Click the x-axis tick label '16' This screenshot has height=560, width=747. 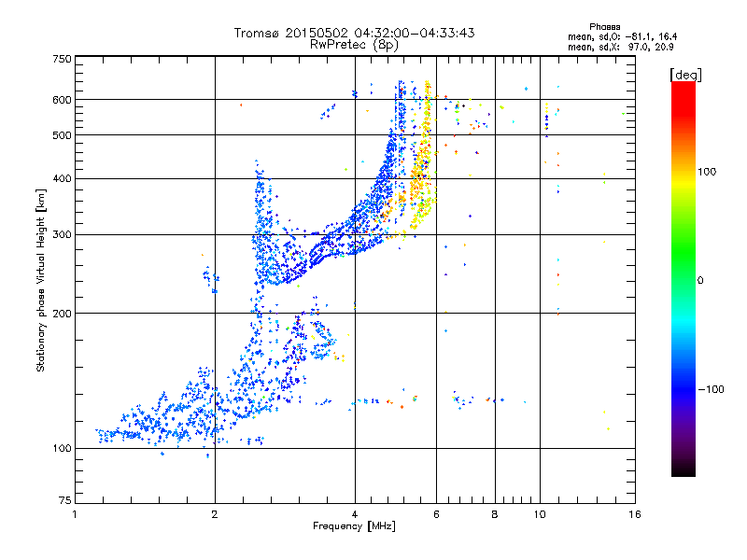(x=635, y=514)
